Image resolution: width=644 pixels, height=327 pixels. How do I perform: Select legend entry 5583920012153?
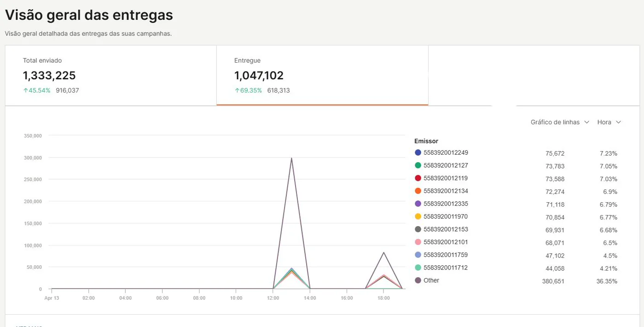pos(446,229)
